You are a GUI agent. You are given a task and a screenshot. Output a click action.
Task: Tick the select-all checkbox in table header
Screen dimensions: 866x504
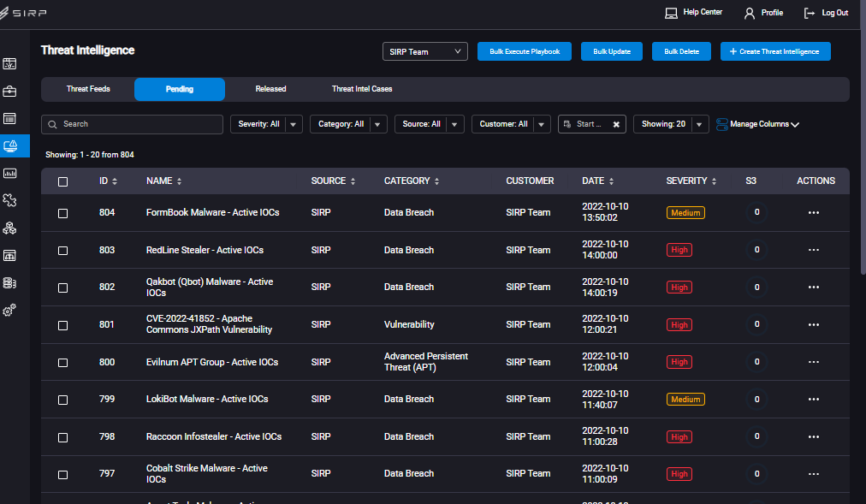coord(63,181)
